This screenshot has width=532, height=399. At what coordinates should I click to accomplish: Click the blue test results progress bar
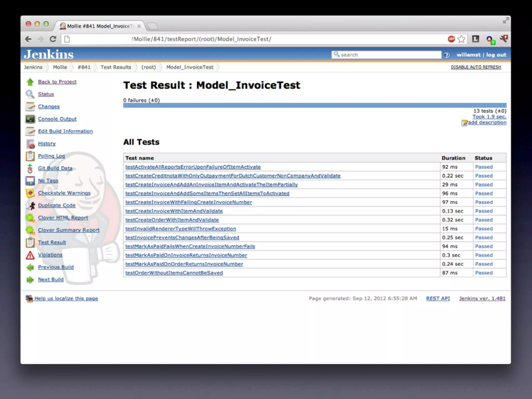(x=314, y=105)
